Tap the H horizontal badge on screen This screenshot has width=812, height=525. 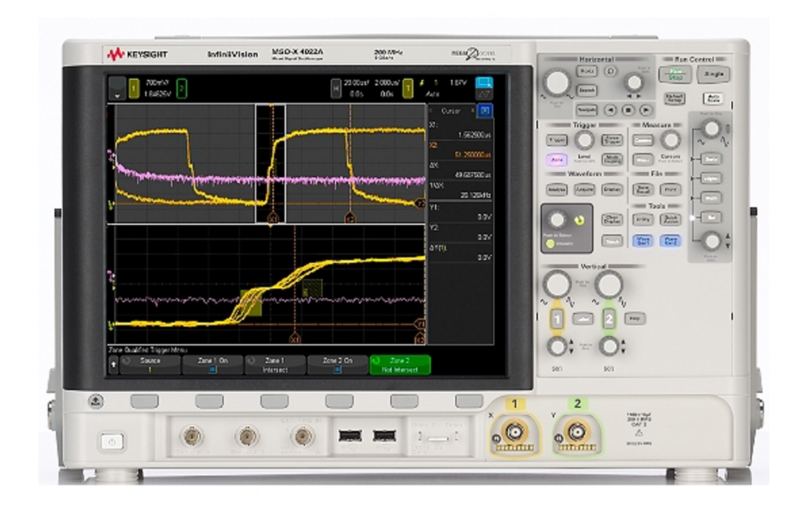tap(336, 89)
